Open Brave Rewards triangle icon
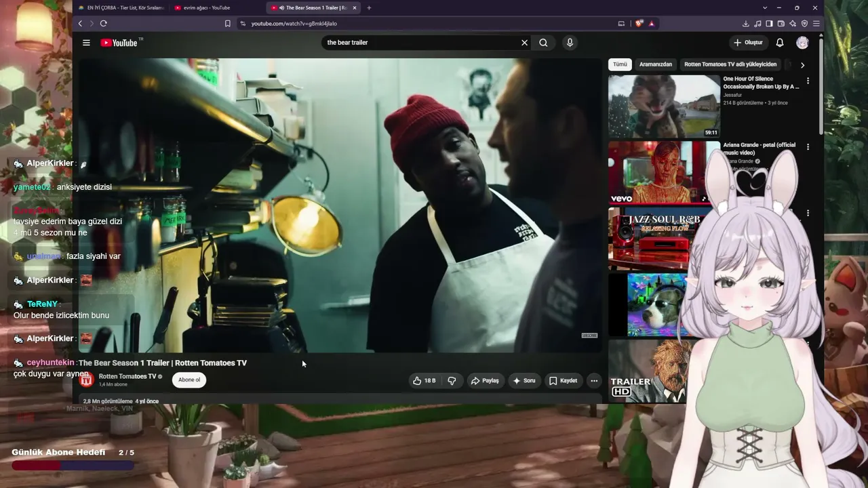Screen dimensions: 868x488 click(x=652, y=24)
